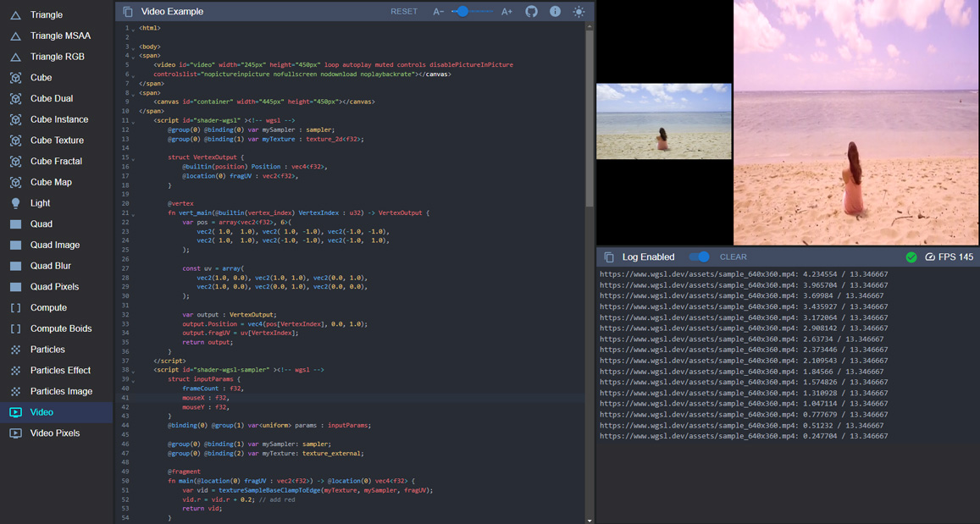980x524 pixels.
Task: Fold the struct VertexOutput block on line 15
Action: [134, 158]
